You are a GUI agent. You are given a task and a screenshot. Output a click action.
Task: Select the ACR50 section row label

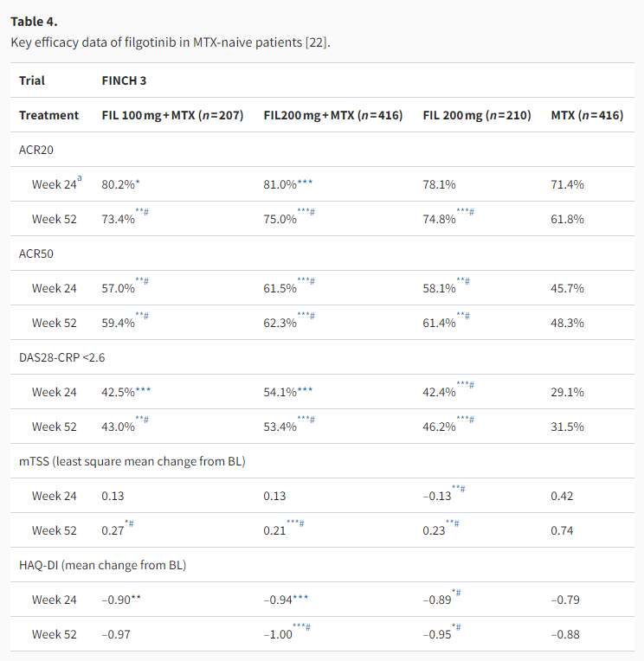pos(37,253)
